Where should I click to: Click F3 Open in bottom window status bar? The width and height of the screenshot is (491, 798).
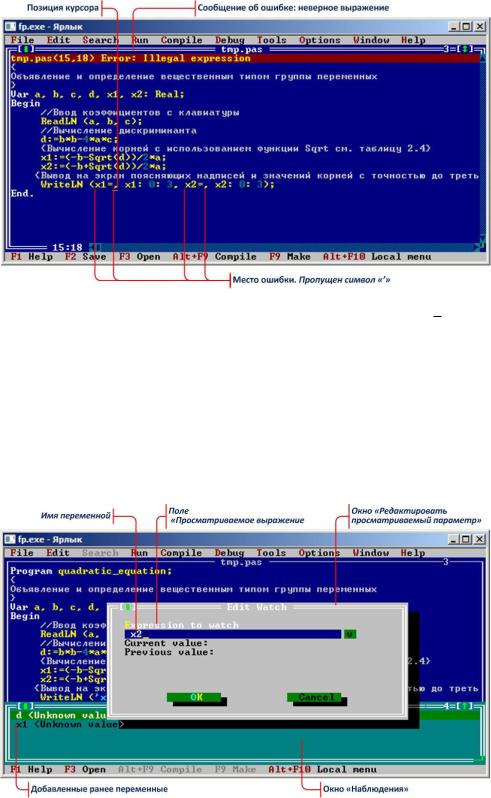coord(85,770)
